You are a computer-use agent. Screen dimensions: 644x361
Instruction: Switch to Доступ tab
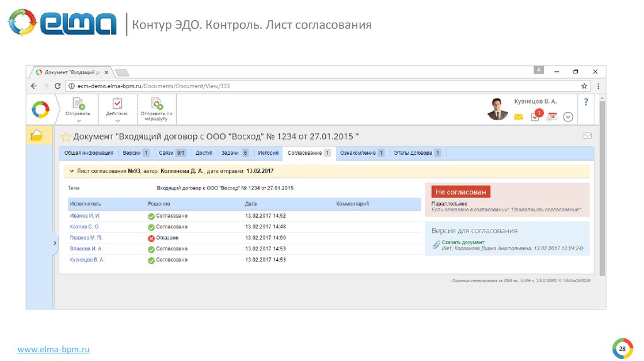[204, 153]
